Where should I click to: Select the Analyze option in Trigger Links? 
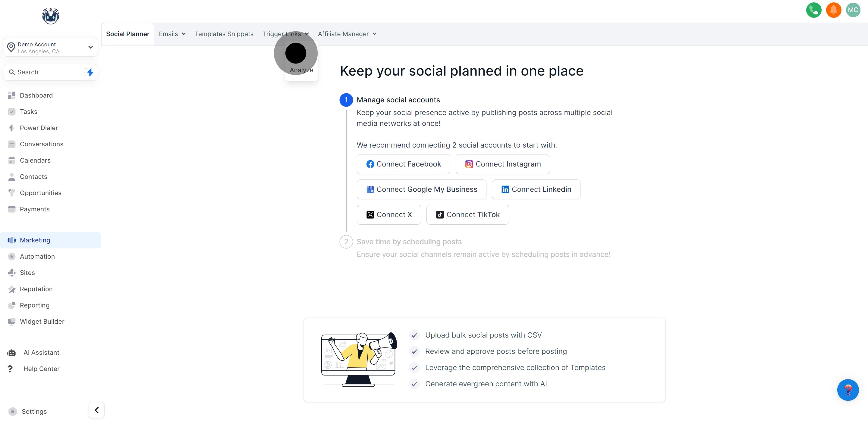pos(301,70)
